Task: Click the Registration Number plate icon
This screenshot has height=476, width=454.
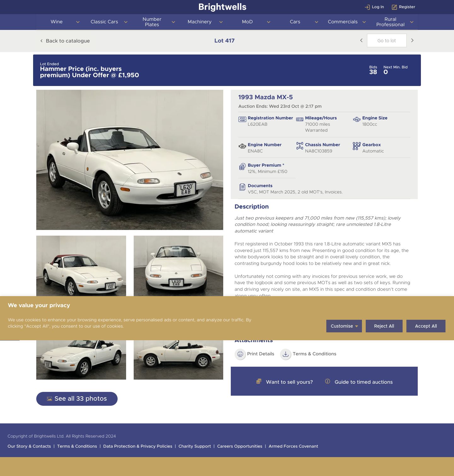Action: point(242,119)
